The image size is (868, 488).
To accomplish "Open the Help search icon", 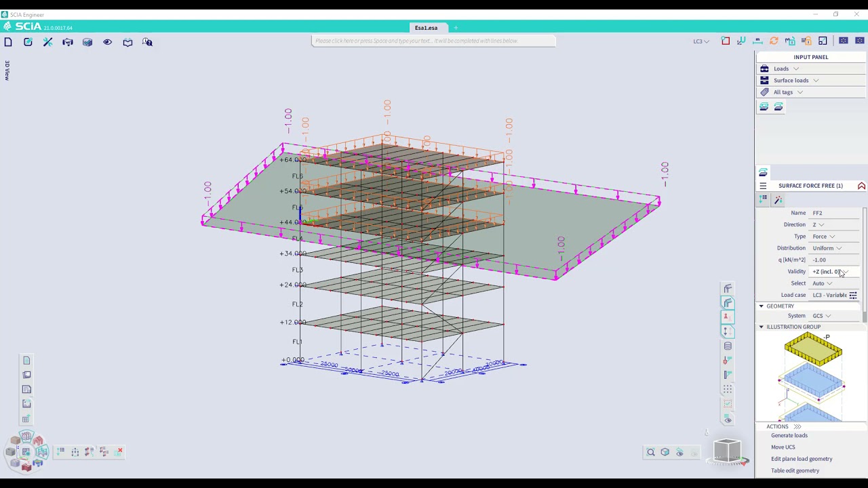I will pyautogui.click(x=147, y=42).
